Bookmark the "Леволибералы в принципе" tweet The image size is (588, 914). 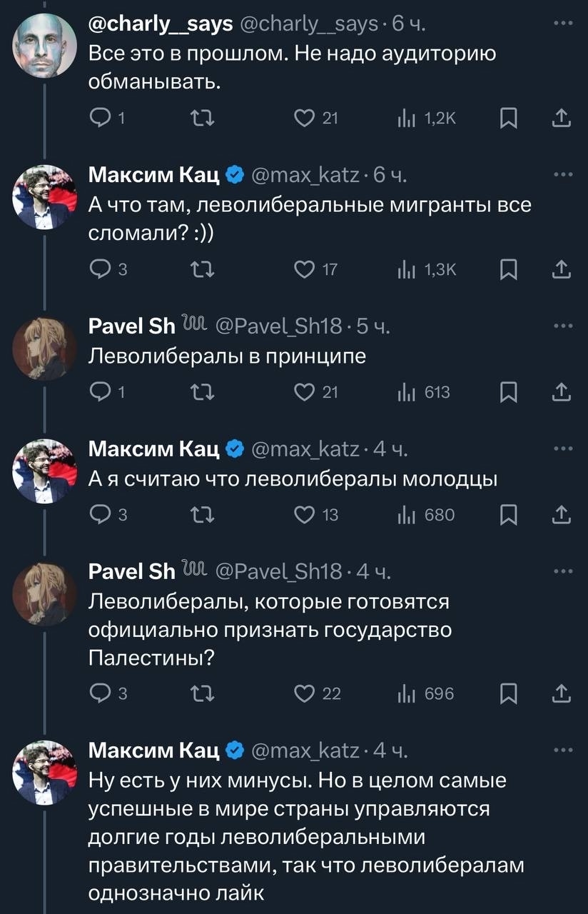point(507,391)
